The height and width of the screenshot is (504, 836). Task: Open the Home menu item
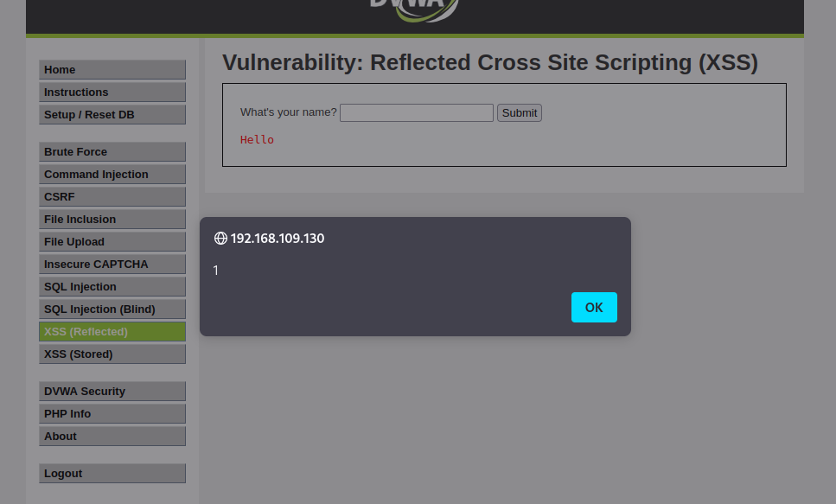tap(112, 70)
